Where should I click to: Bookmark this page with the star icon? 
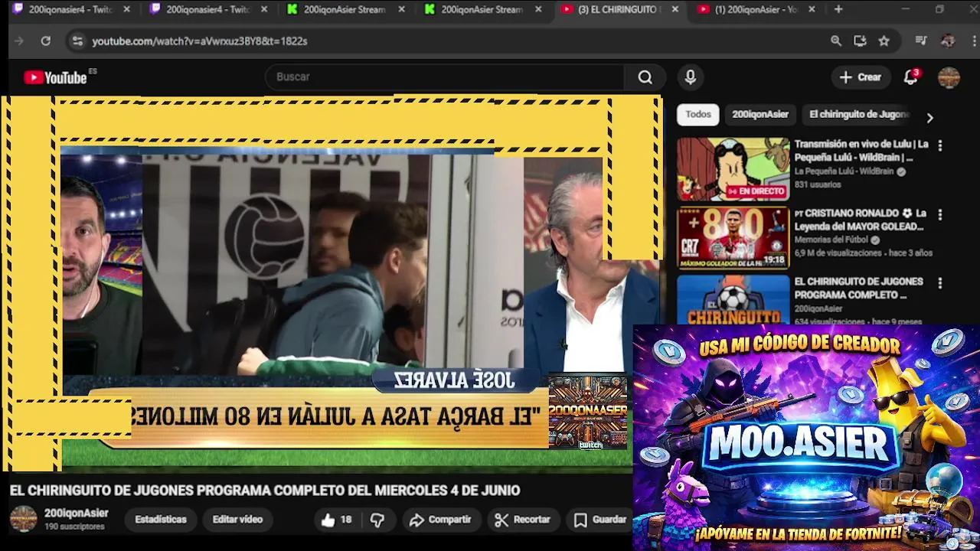click(884, 41)
